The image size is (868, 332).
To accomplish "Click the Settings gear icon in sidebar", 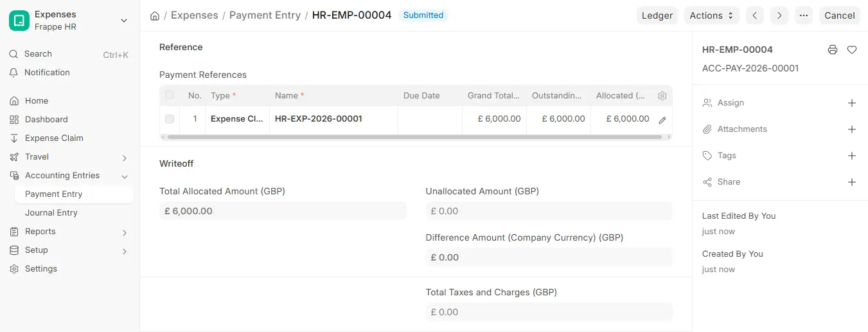I will pos(14,269).
